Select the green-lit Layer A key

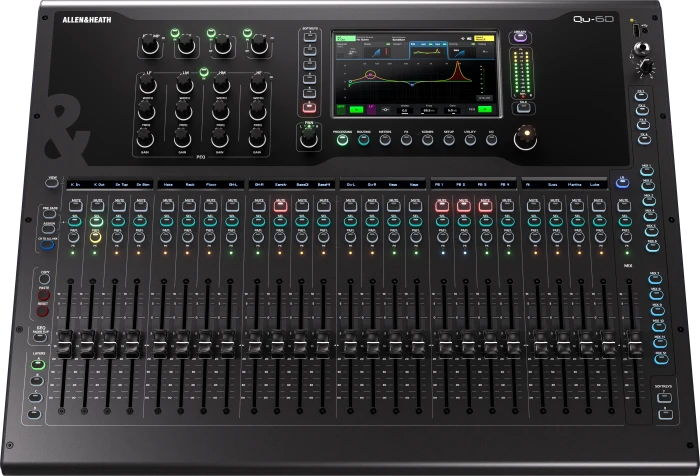click(x=38, y=364)
